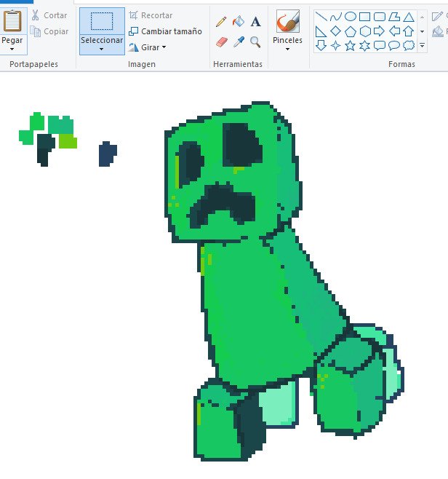Choose the Line shape
Screen dimensions: 448x479
(x=321, y=16)
